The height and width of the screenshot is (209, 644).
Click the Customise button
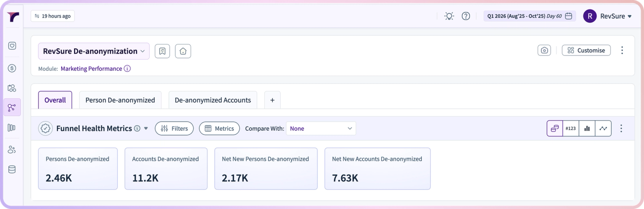(586, 50)
